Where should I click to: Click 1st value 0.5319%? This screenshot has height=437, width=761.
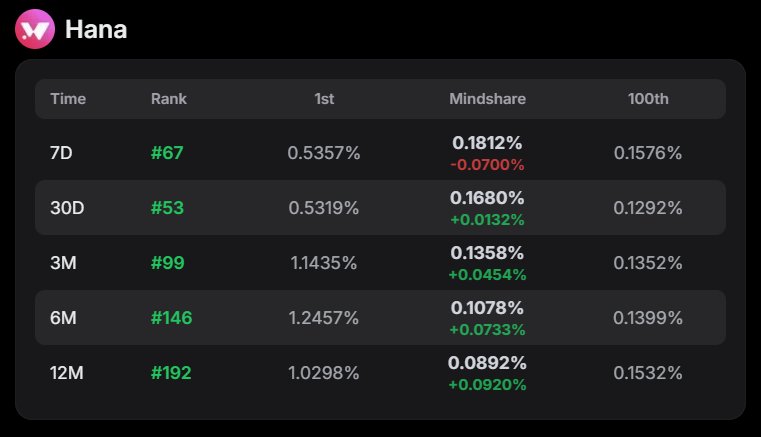(324, 208)
